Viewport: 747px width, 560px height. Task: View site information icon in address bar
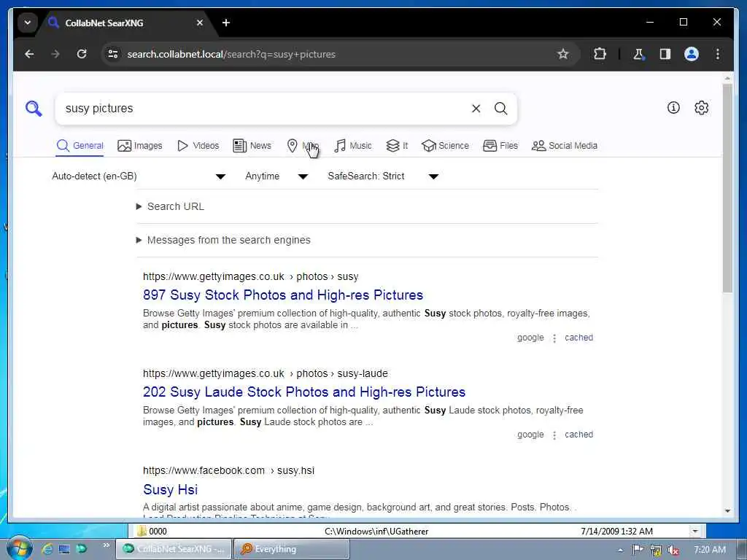pos(113,54)
